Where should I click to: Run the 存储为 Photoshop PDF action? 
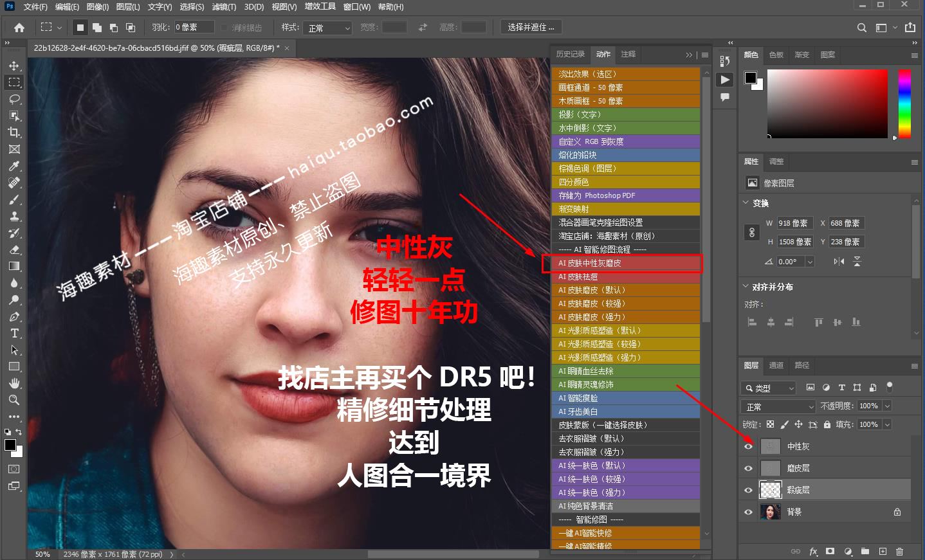(625, 195)
